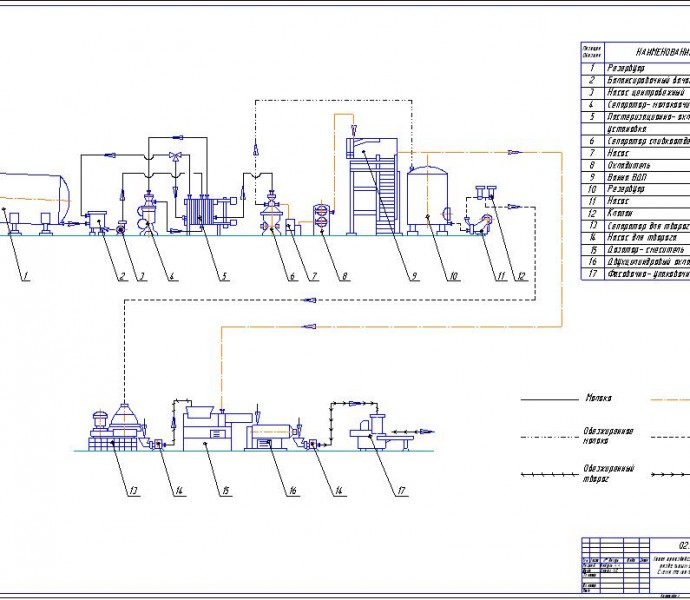Select table row 8 'Охладитель'
This screenshot has height=600, width=690.
[x=635, y=165]
